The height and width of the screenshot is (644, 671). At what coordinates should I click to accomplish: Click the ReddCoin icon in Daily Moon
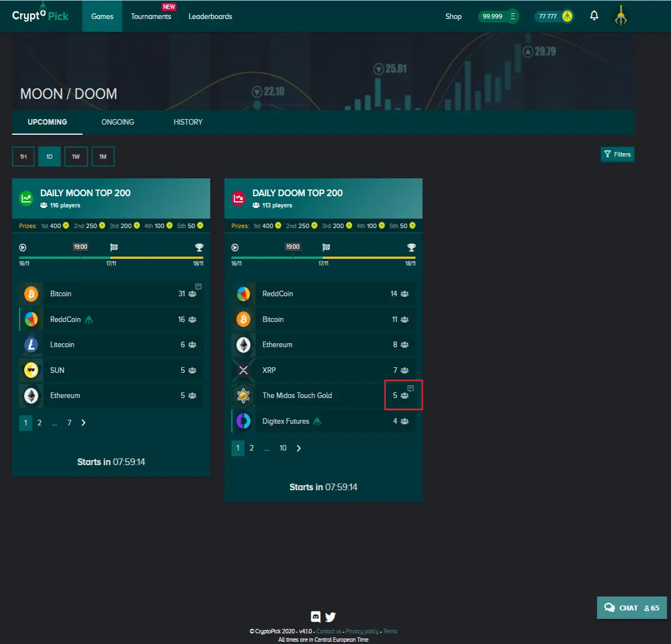[x=31, y=319]
